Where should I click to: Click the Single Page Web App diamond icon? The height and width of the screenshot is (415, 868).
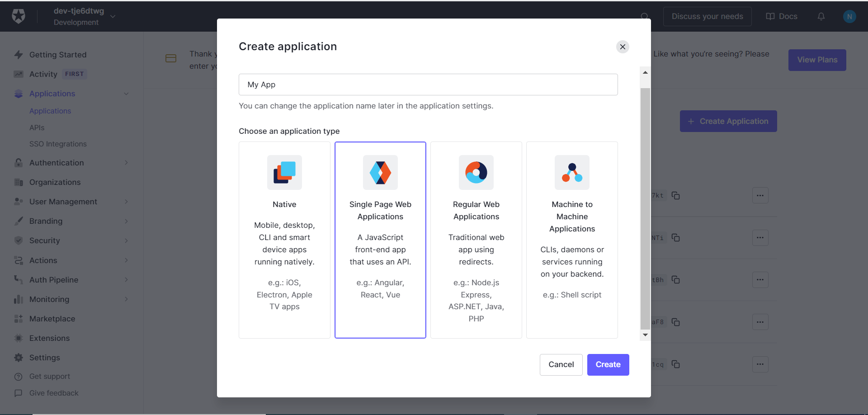[x=380, y=172]
